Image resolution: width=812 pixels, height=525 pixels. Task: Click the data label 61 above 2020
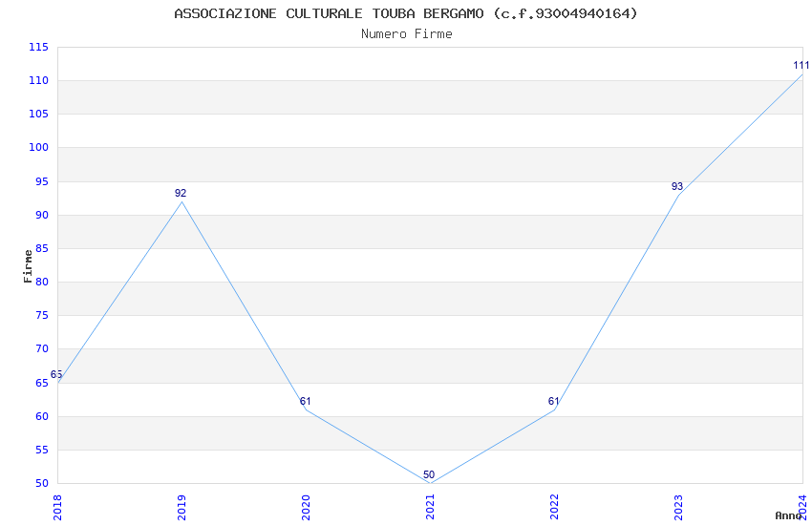click(x=305, y=401)
